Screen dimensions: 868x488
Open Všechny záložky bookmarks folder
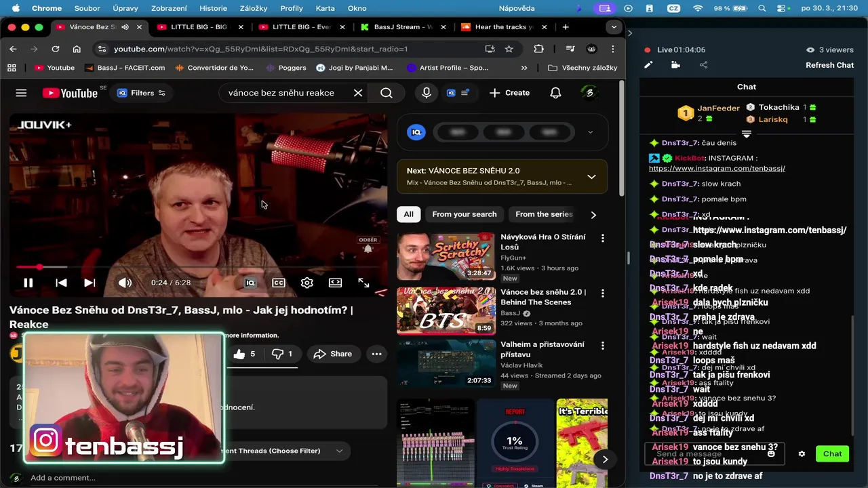583,68
